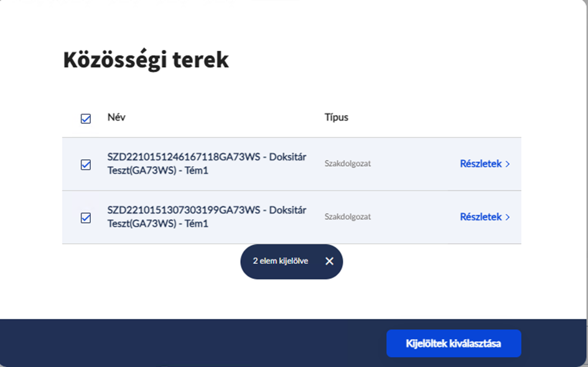Uncheck the SZD2210151307303199GA73WS row checkbox
Screen dimensions: 588x367
tap(86, 218)
